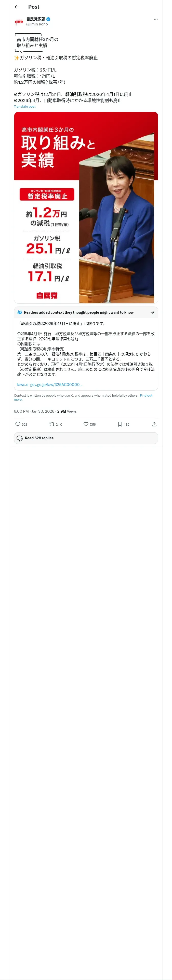Viewport: 172px width, 980px height.
Task: Click the Translate post link
Action: 24,107
